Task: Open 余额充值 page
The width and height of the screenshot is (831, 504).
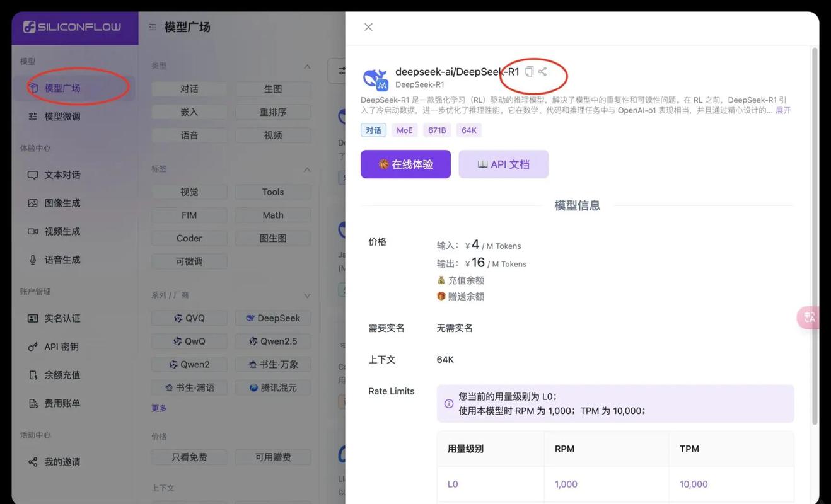Action: tap(73, 375)
